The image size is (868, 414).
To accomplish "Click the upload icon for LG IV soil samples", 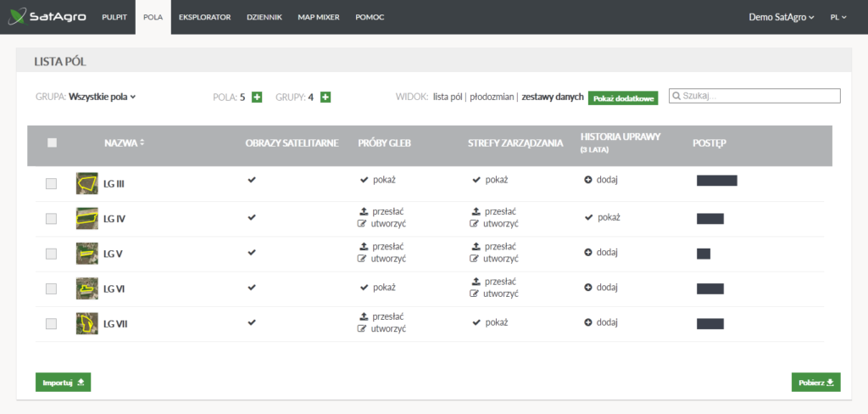I will click(363, 211).
